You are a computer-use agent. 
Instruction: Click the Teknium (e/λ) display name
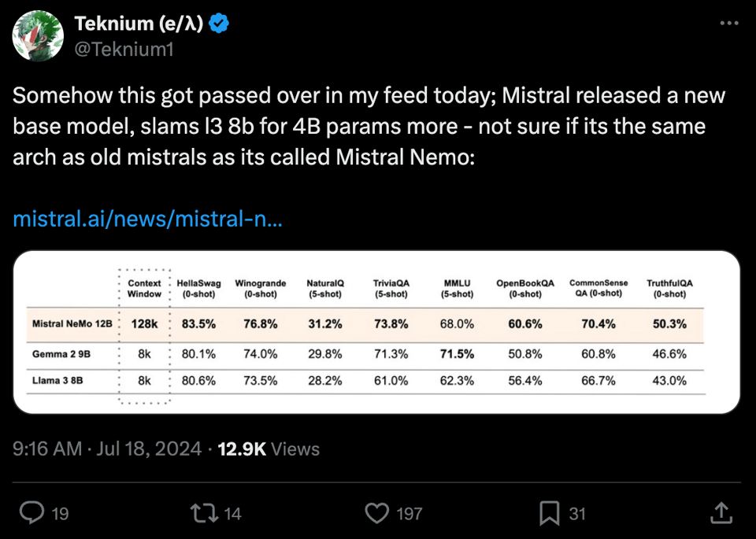[x=139, y=24]
